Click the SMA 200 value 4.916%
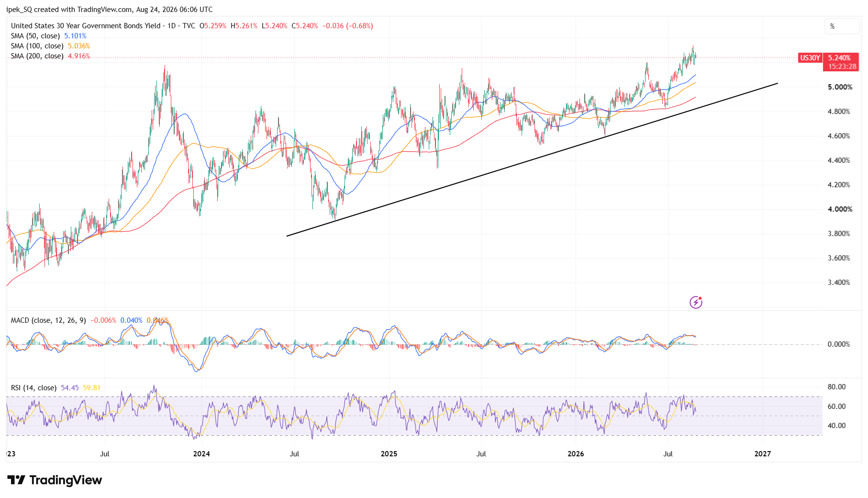Screen dimensions: 868x498 pos(79,56)
